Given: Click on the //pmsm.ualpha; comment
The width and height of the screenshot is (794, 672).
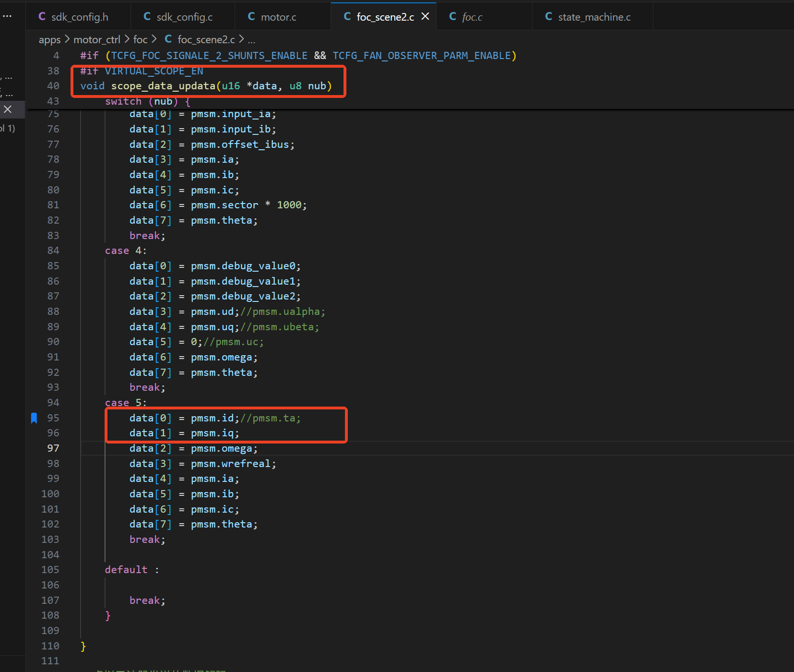Looking at the screenshot, I should tap(283, 312).
